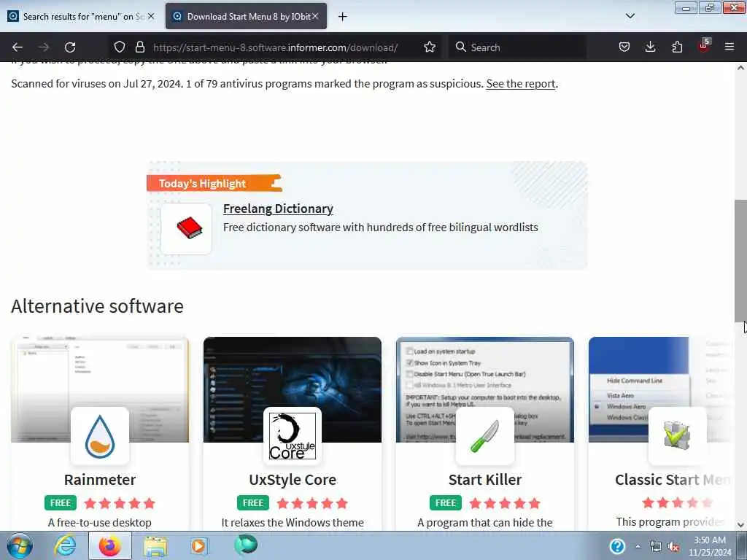Click the page scrollbar up arrow

740,68
